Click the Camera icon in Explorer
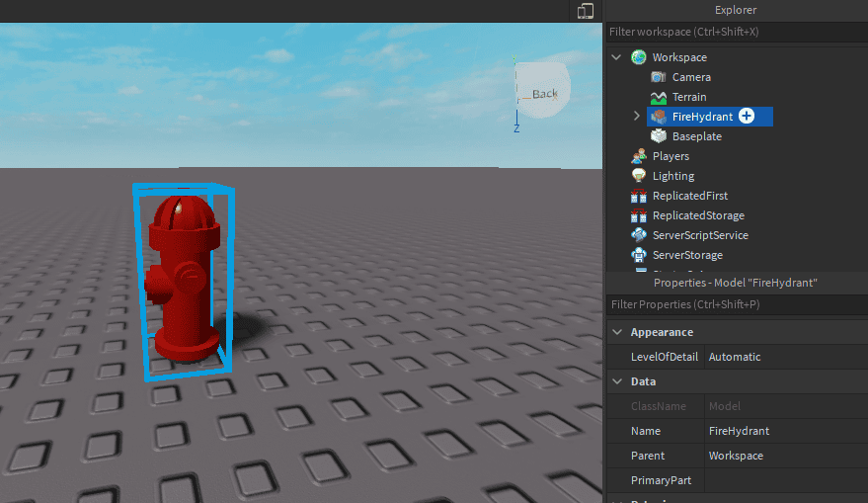 pyautogui.click(x=659, y=77)
